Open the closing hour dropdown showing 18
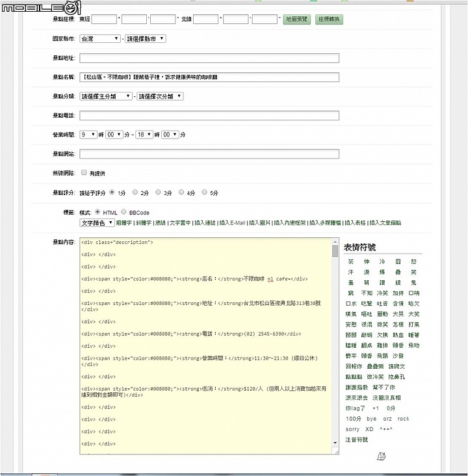The image size is (468, 476). (x=144, y=135)
